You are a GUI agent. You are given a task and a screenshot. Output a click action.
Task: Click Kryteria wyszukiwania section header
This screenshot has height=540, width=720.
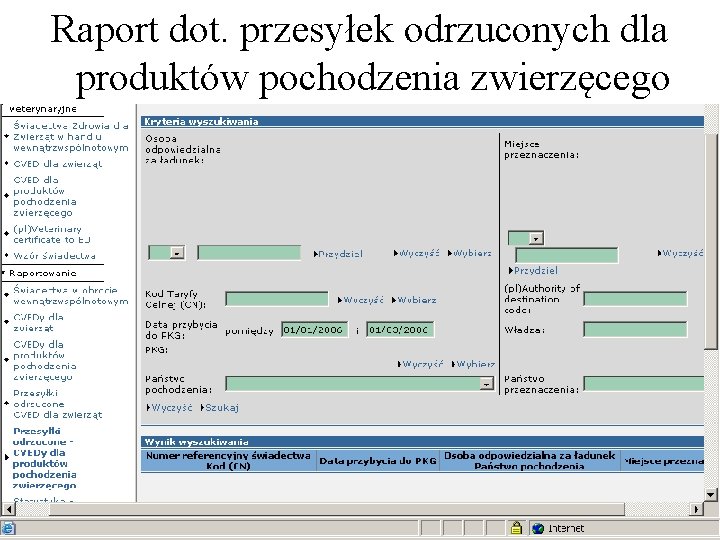(422, 121)
